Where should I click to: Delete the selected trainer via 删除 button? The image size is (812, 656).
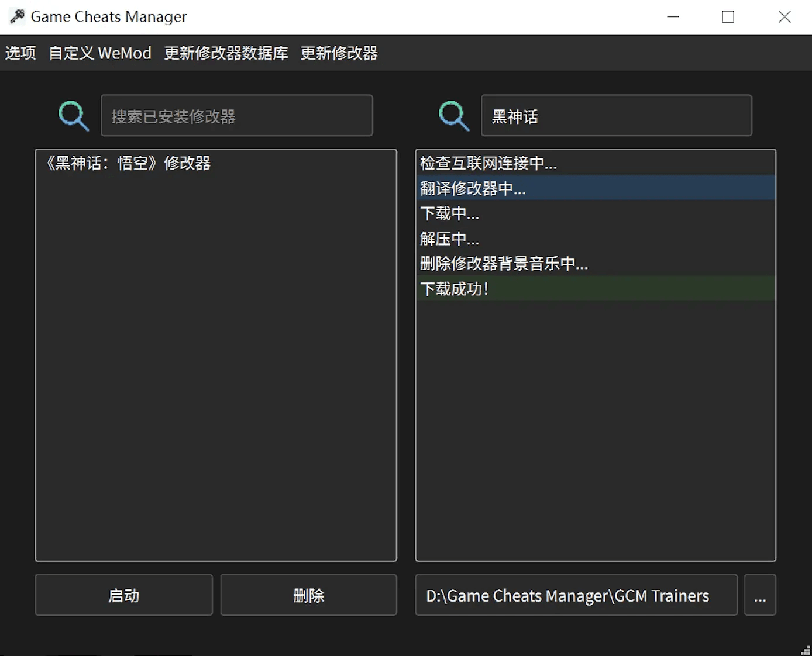pyautogui.click(x=309, y=595)
